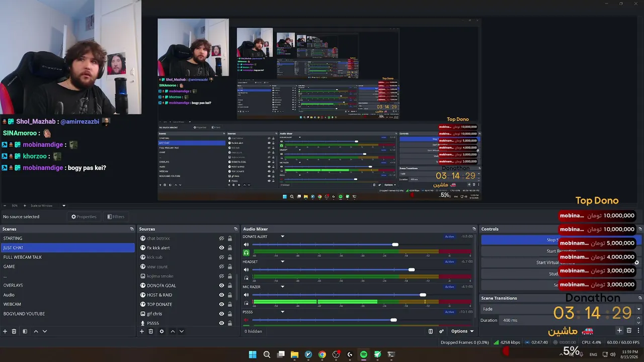644x362 pixels.
Task: Show the kick sub source
Action: [x=221, y=257]
